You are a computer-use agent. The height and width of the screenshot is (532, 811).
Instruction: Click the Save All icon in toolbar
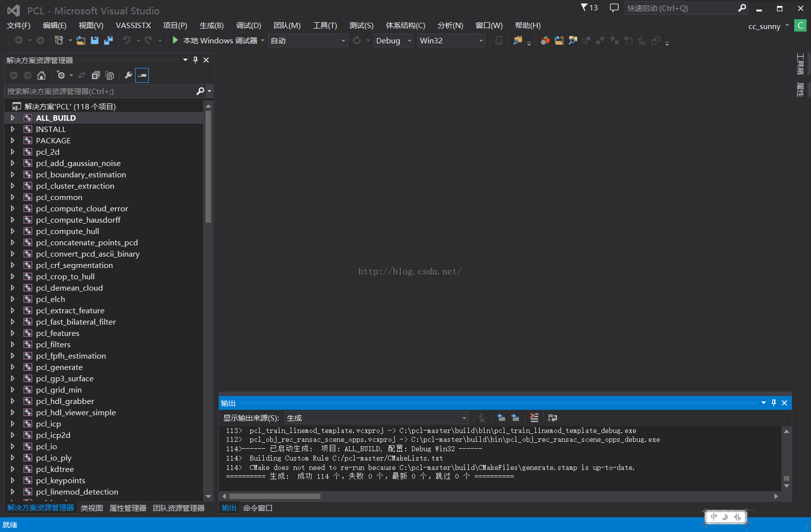point(108,40)
